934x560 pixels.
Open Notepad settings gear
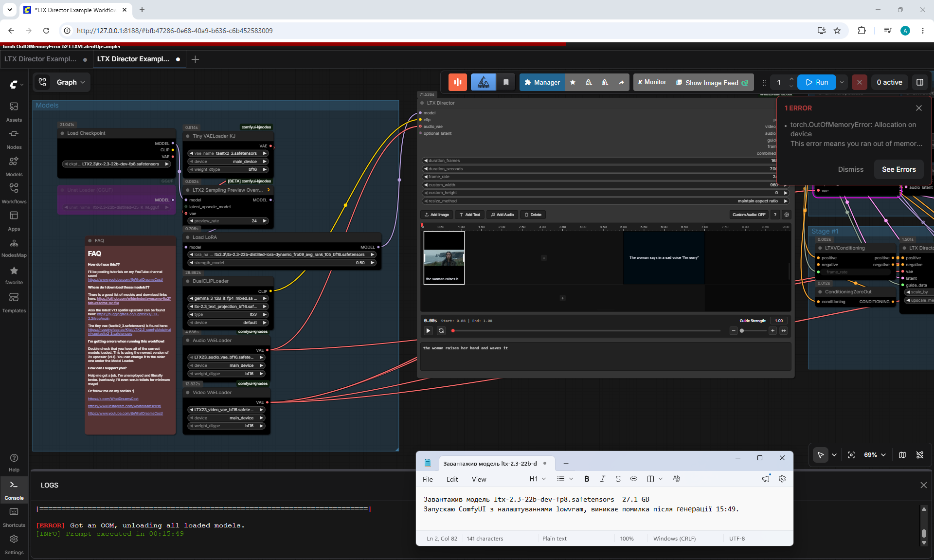coord(782,479)
